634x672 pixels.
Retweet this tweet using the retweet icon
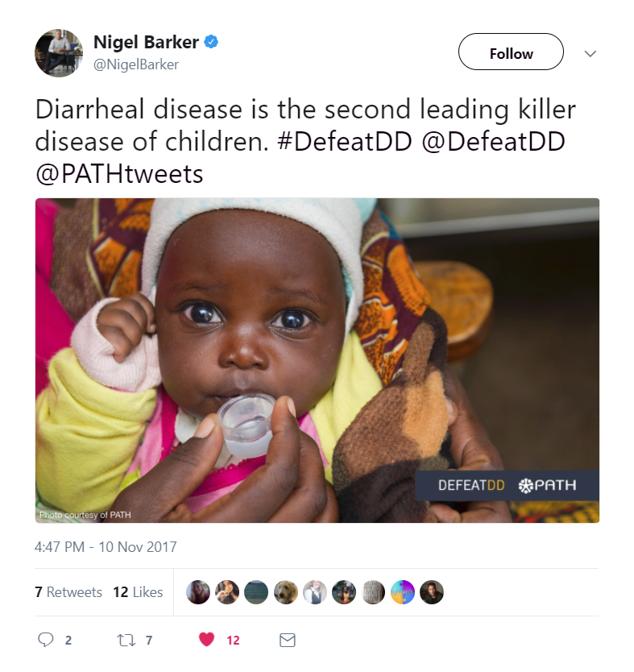[x=126, y=640]
